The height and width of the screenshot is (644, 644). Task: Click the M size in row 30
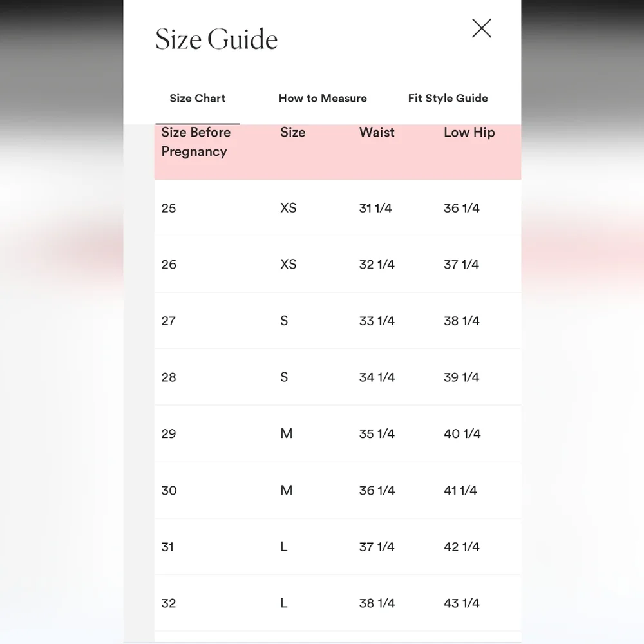coord(287,490)
